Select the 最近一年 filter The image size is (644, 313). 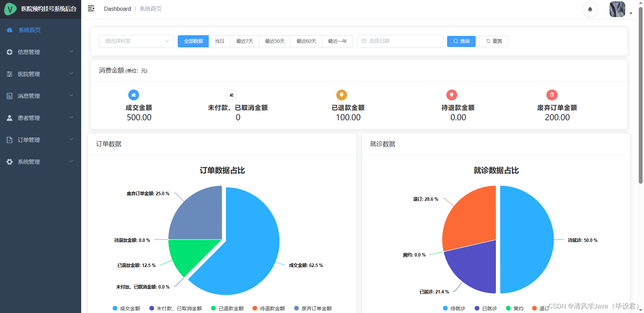(x=337, y=41)
